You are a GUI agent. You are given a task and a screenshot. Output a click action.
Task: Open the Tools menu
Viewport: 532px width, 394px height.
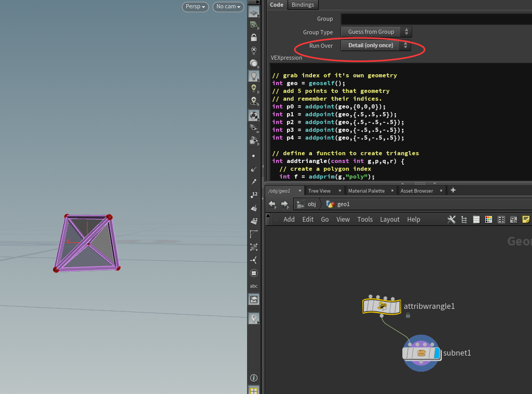tap(365, 219)
